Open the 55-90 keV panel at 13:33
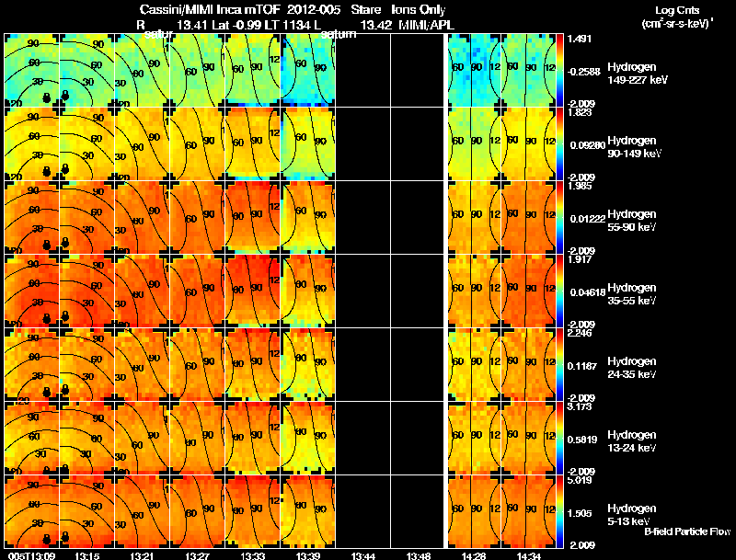736x560 pixels. 252,218
